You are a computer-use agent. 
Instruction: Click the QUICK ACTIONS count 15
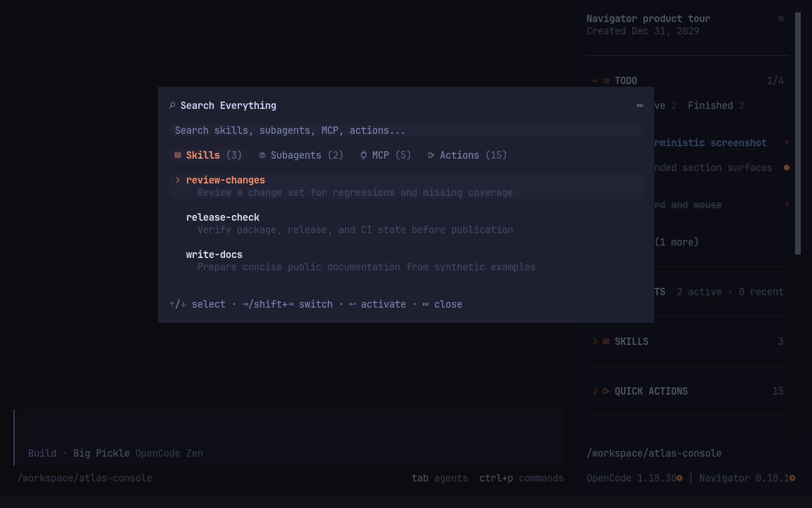(x=778, y=391)
